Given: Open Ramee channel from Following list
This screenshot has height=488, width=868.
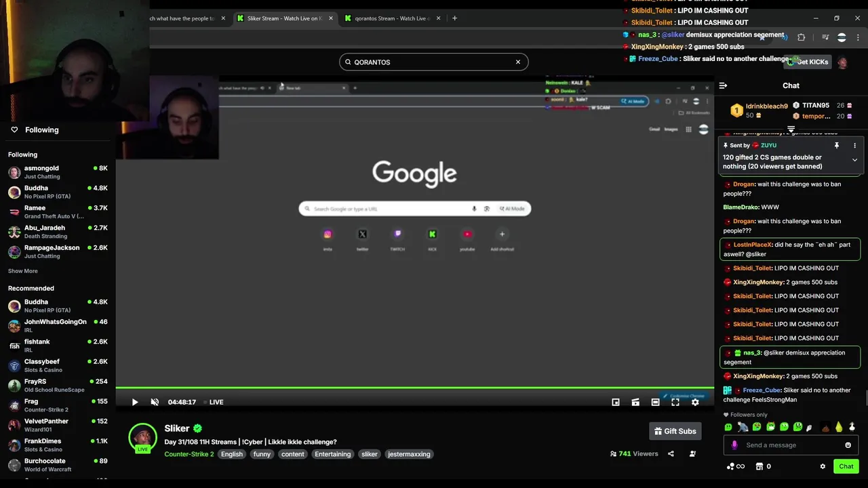Looking at the screenshot, I should (x=58, y=212).
